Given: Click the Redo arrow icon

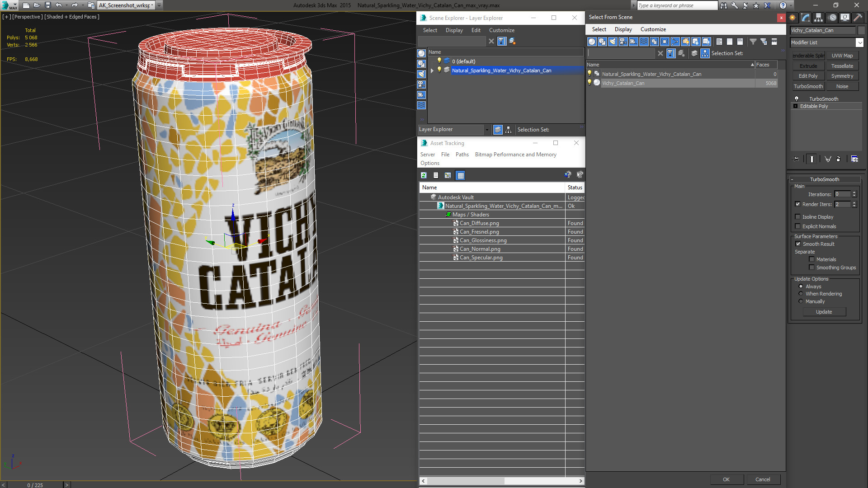Looking at the screenshot, I should pos(75,5).
